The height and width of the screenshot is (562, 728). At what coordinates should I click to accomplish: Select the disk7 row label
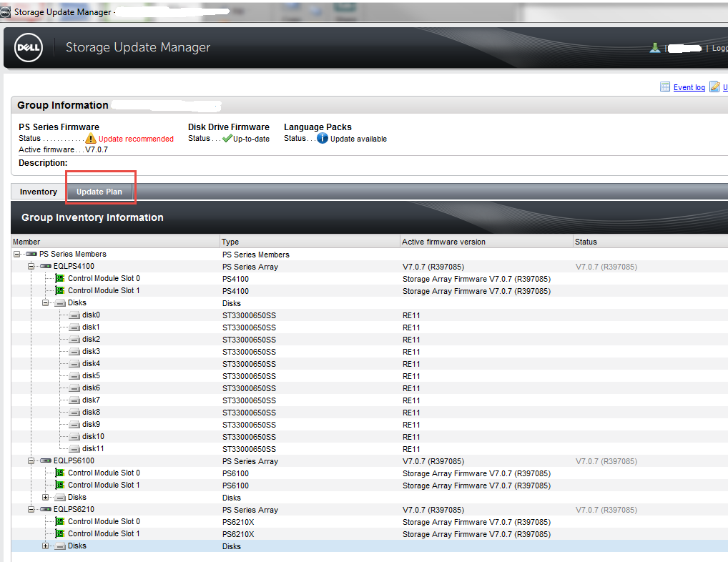(x=91, y=400)
